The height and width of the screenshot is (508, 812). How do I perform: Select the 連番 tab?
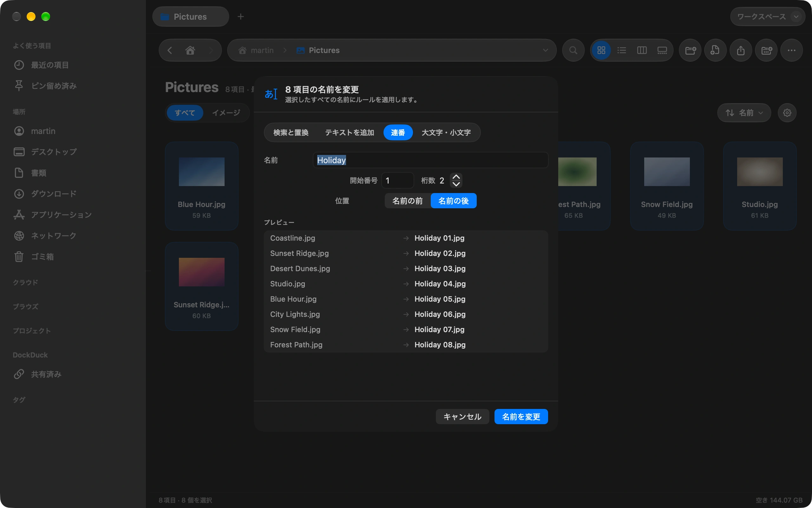[x=398, y=133]
